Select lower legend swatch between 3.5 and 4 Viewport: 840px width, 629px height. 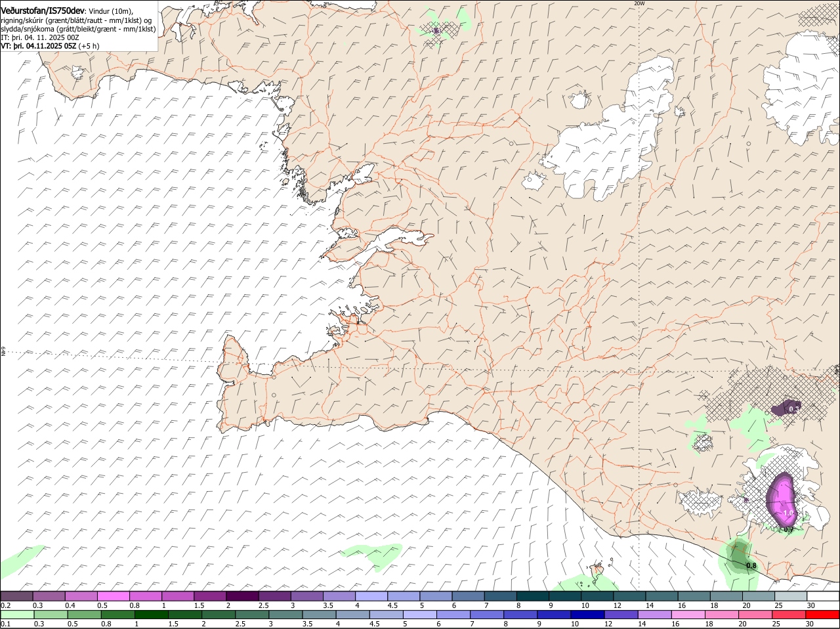click(x=319, y=615)
